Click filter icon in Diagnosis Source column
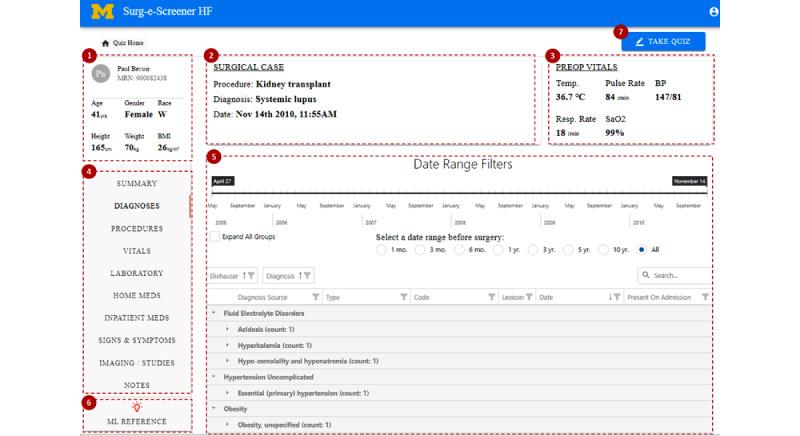 pos(316,297)
